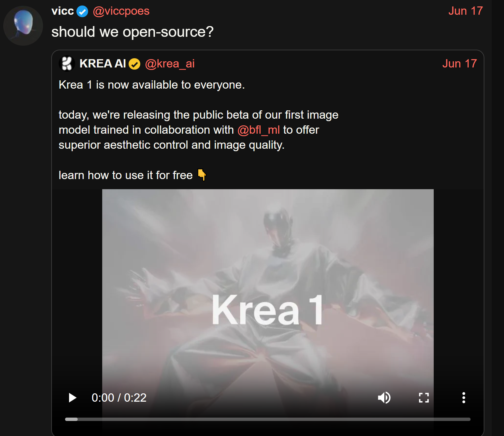Open the quoted post's Jun 17 timestamp

(x=459, y=64)
